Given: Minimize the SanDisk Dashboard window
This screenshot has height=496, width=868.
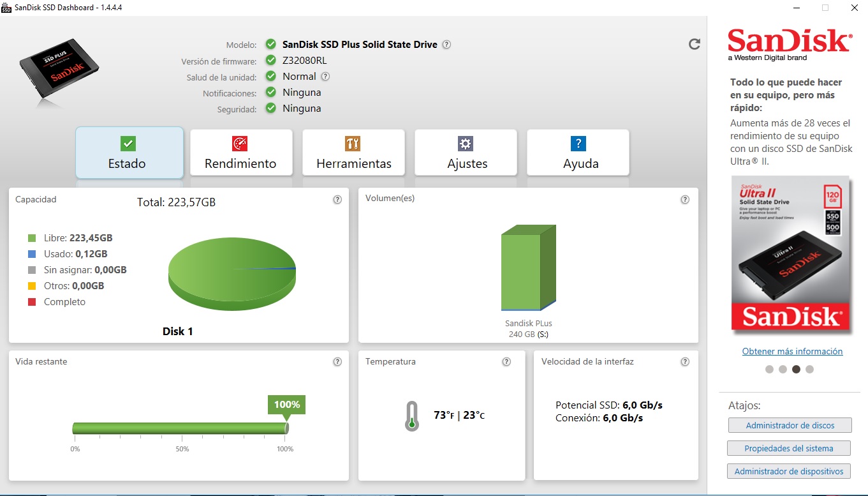Looking at the screenshot, I should point(797,8).
